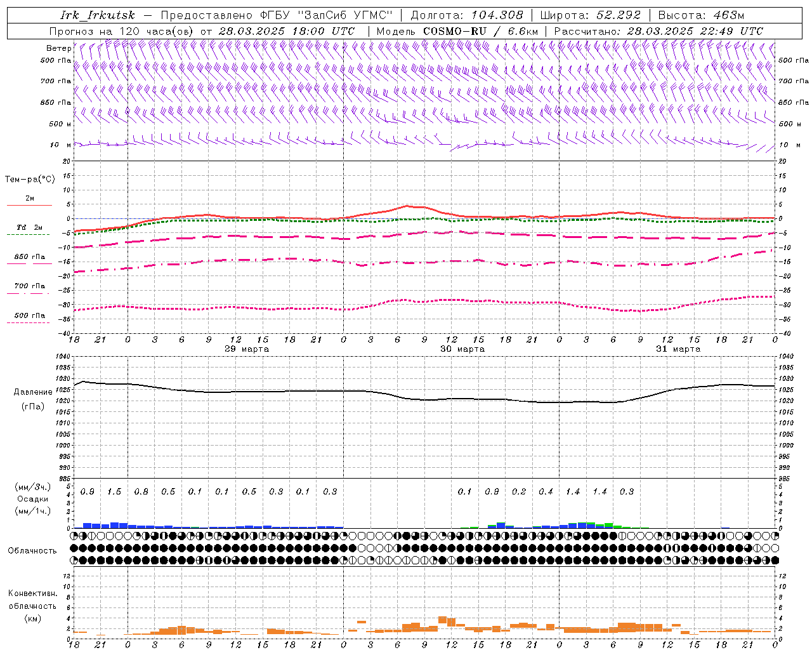Click the Широта: 52.292 value

(591, 15)
